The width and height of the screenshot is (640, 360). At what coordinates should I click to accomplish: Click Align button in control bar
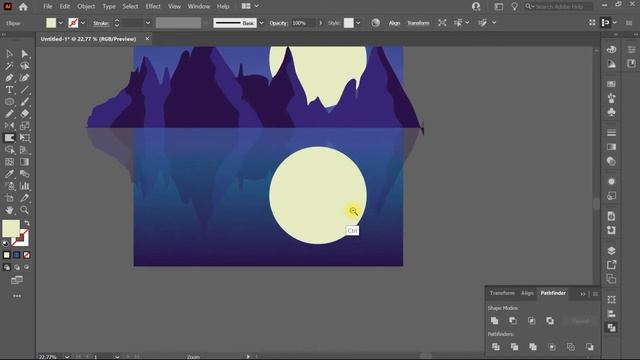click(394, 23)
